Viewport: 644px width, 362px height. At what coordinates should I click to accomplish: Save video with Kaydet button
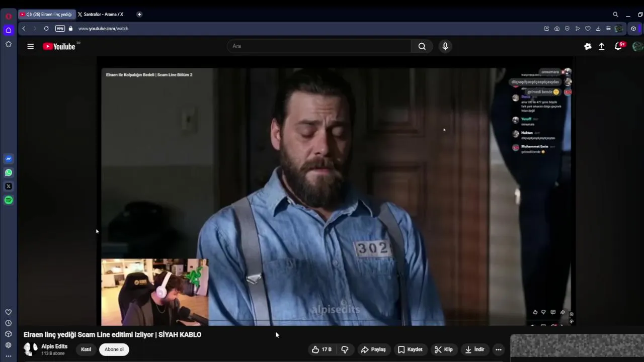(411, 349)
